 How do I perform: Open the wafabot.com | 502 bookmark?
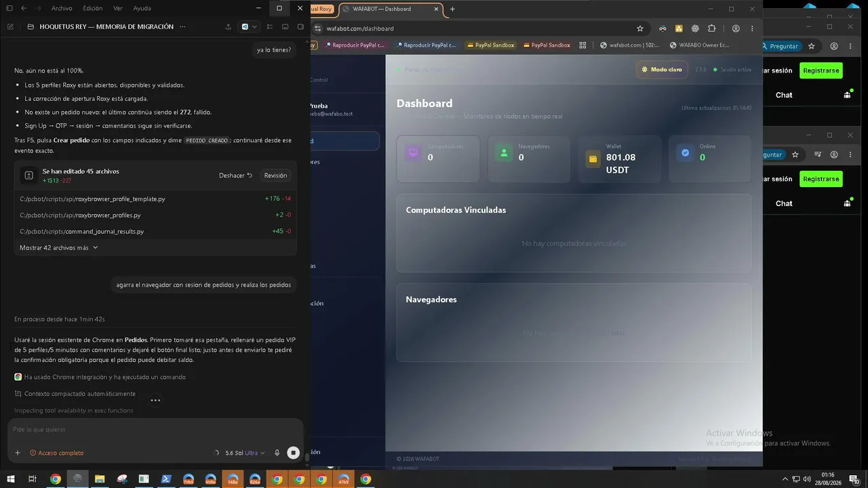click(629, 45)
